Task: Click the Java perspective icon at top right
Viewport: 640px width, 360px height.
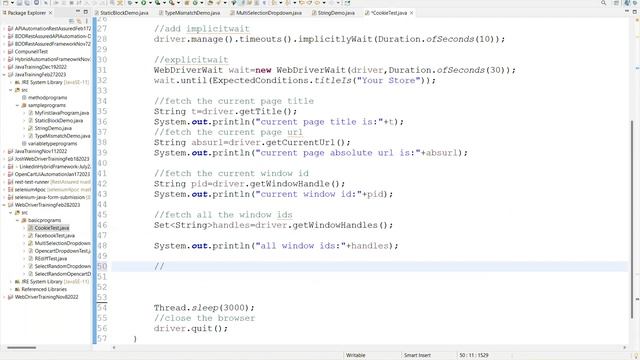Action: coord(628,3)
